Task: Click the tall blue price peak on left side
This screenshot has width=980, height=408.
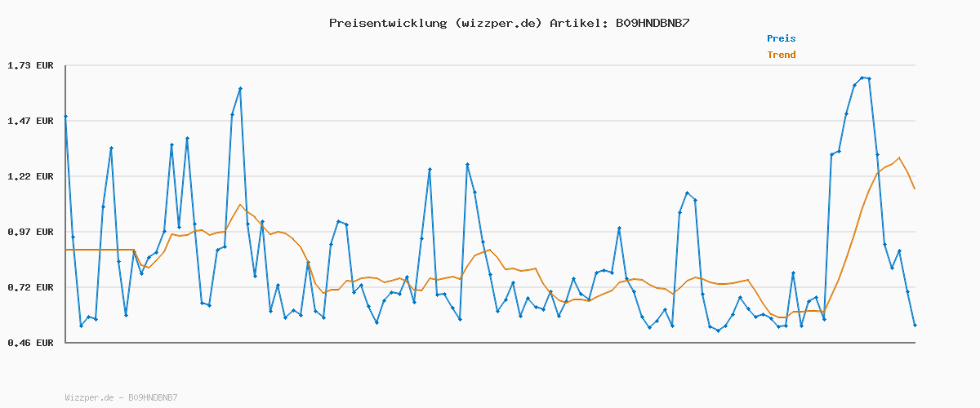Action: point(240,88)
